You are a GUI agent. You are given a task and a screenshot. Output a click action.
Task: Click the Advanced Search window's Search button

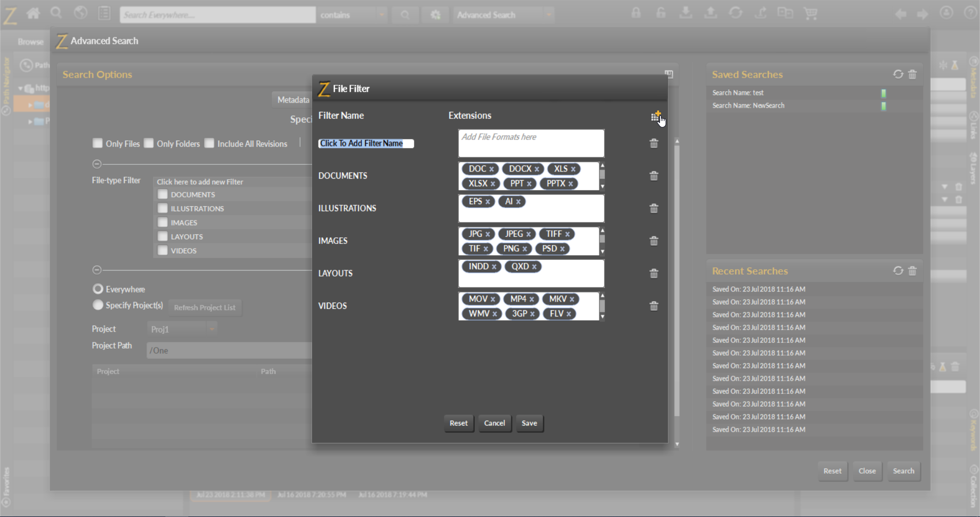[903, 471]
